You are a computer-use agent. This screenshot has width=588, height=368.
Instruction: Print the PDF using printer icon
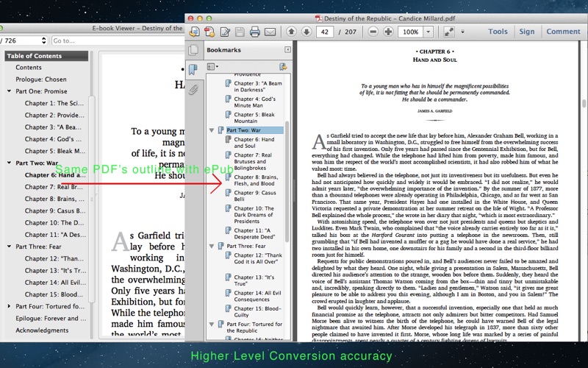coord(255,32)
